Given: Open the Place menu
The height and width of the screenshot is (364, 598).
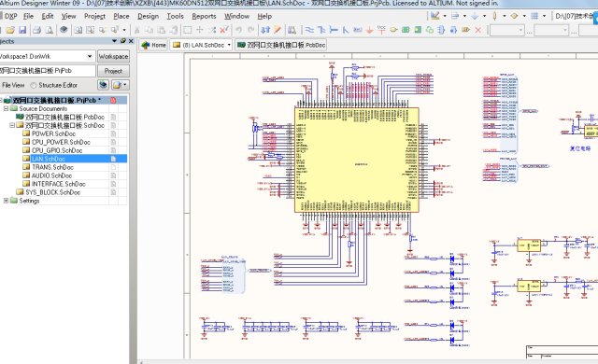Looking at the screenshot, I should click(x=121, y=16).
